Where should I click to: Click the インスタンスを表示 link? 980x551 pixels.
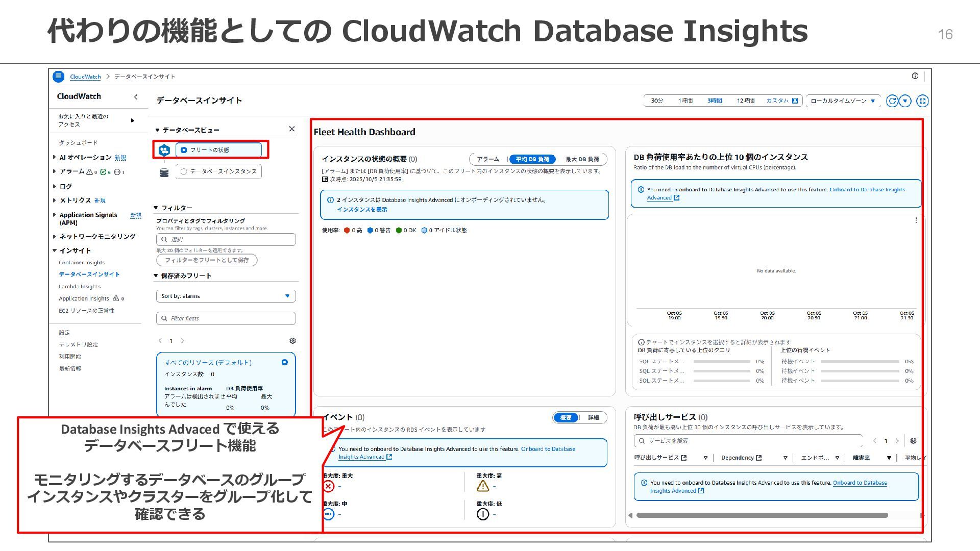tap(362, 210)
